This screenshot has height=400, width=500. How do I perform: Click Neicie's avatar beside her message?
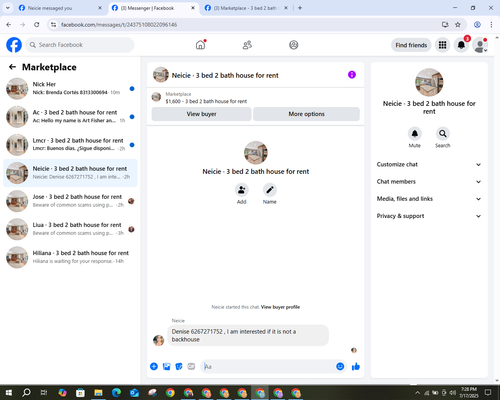(158, 340)
